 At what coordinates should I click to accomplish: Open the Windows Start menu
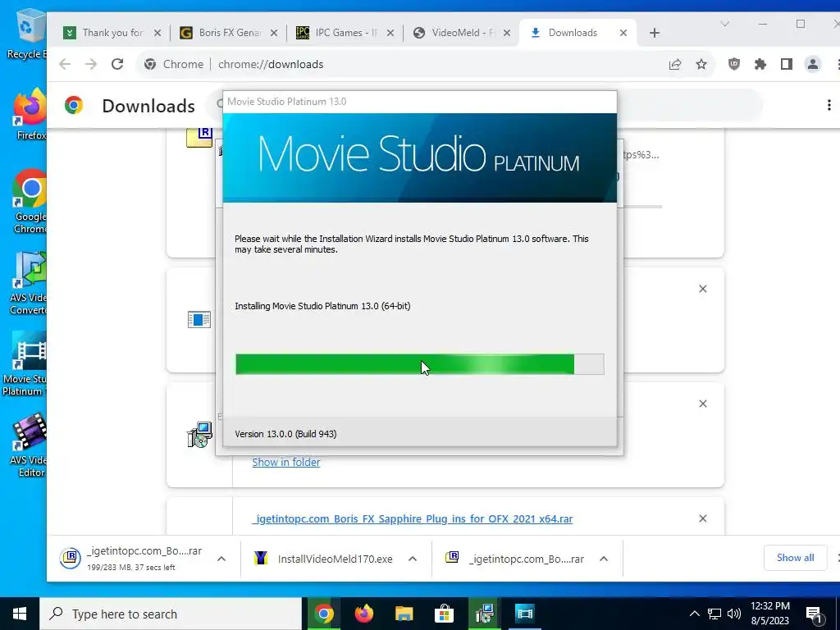point(20,614)
